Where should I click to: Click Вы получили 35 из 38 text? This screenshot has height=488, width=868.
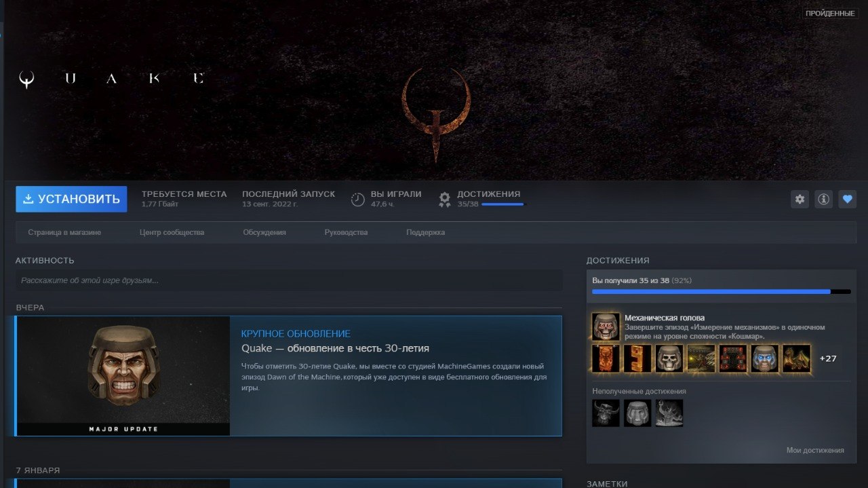coord(630,280)
